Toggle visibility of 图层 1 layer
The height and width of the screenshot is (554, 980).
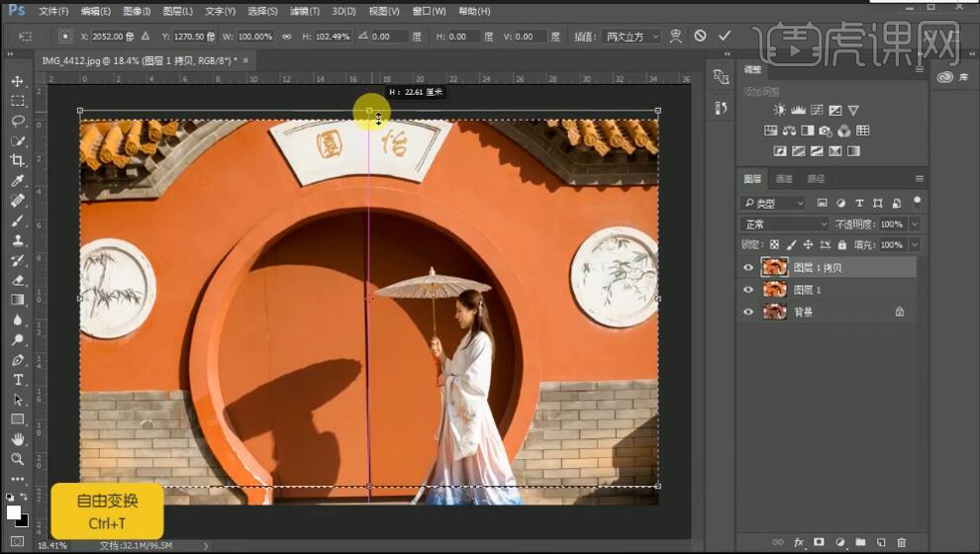click(x=748, y=290)
